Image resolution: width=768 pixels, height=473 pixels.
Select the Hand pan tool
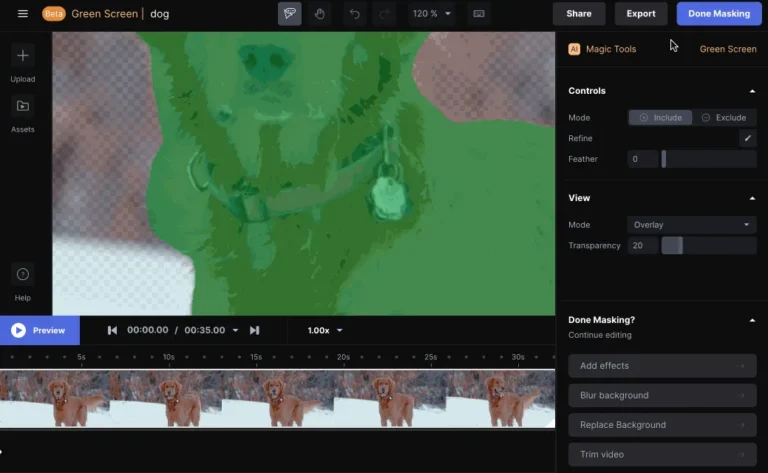point(319,14)
